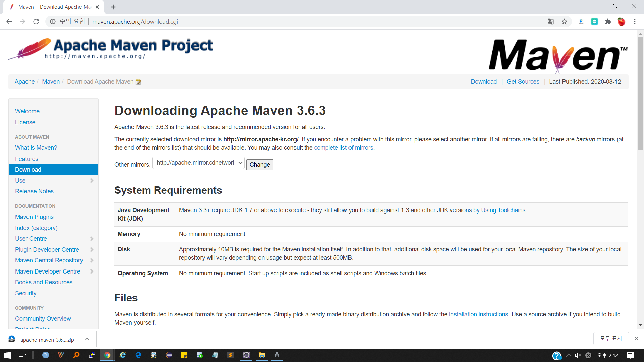Open the orange search magnifier taskbar app
This screenshot has height=362, width=644.
pyautogui.click(x=76, y=355)
